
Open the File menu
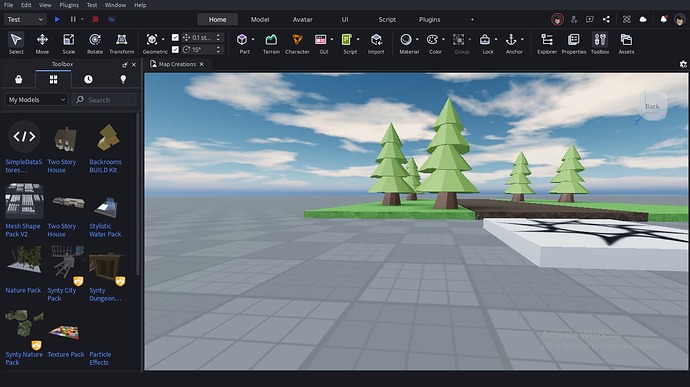tap(8, 5)
